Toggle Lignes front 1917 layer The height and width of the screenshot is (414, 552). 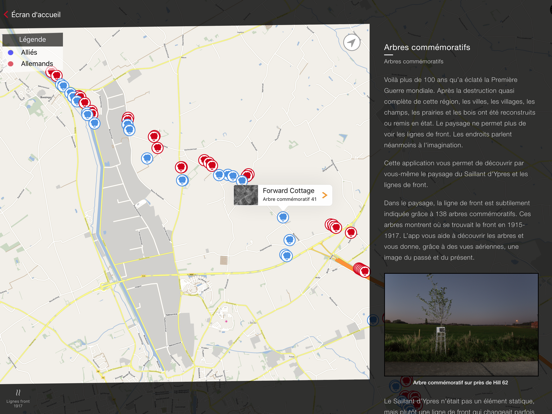[x=18, y=398]
